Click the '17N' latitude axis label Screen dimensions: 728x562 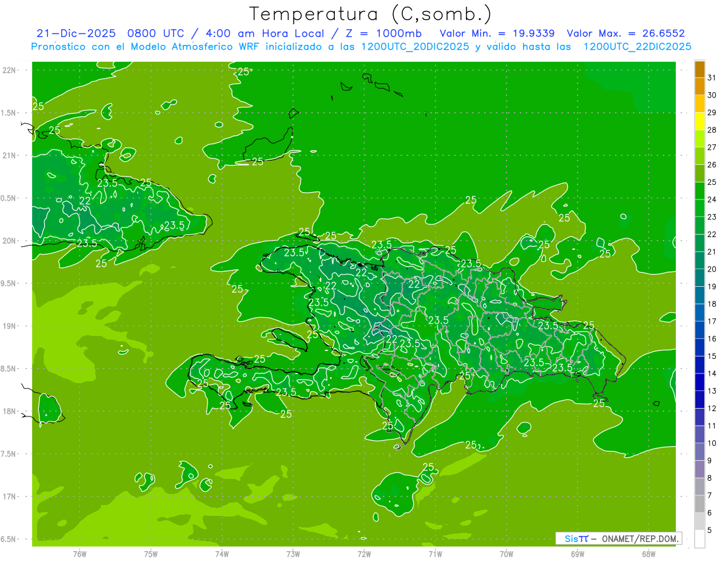[x=8, y=497]
